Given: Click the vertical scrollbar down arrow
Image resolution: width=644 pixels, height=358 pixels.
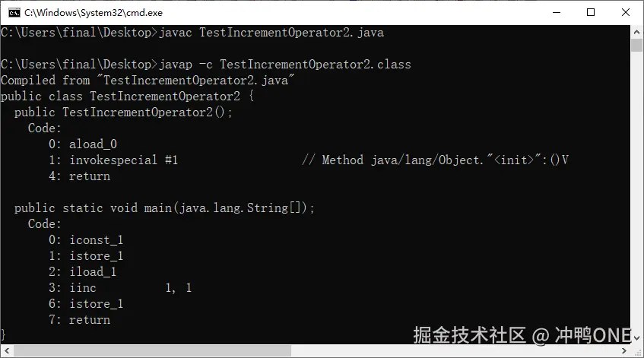Looking at the screenshot, I should tap(636, 338).
